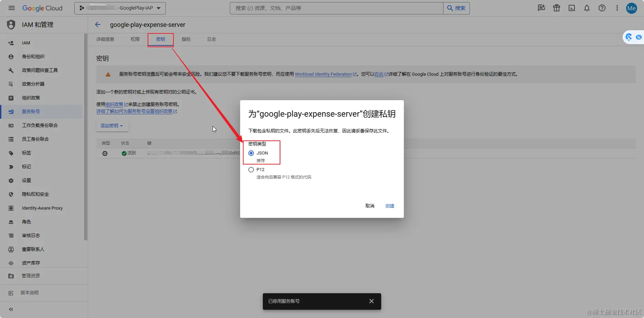
Task: Click the Google Cloud logo
Action: point(42,8)
